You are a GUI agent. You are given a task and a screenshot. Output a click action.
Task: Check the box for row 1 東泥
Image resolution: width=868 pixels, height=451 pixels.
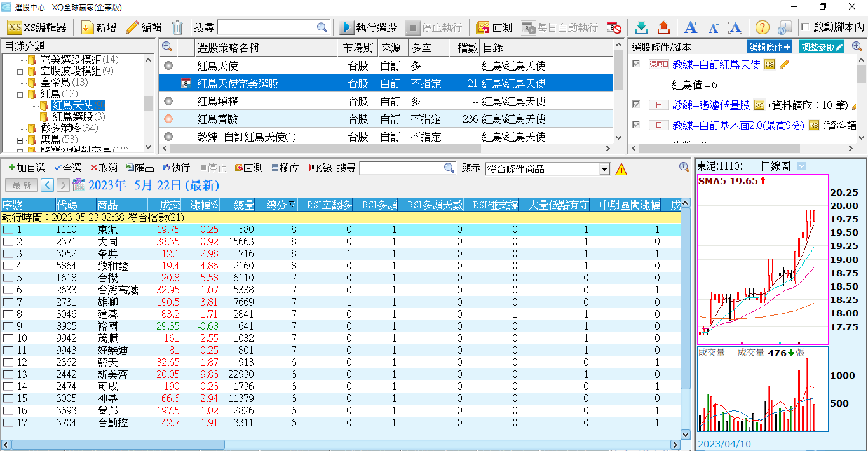tap(8, 230)
